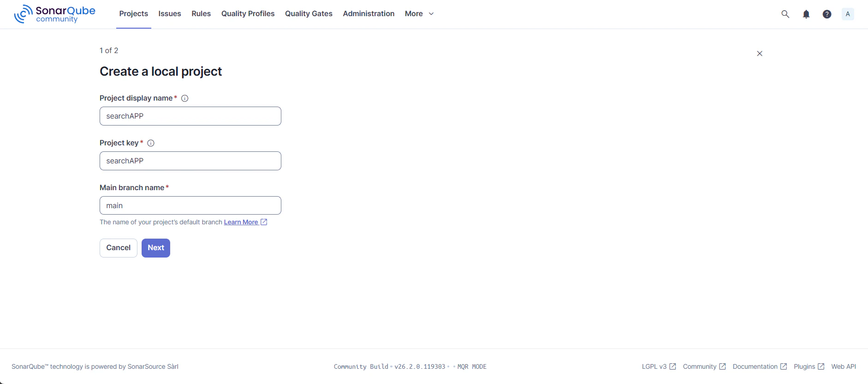Open the user account avatar A

848,14
